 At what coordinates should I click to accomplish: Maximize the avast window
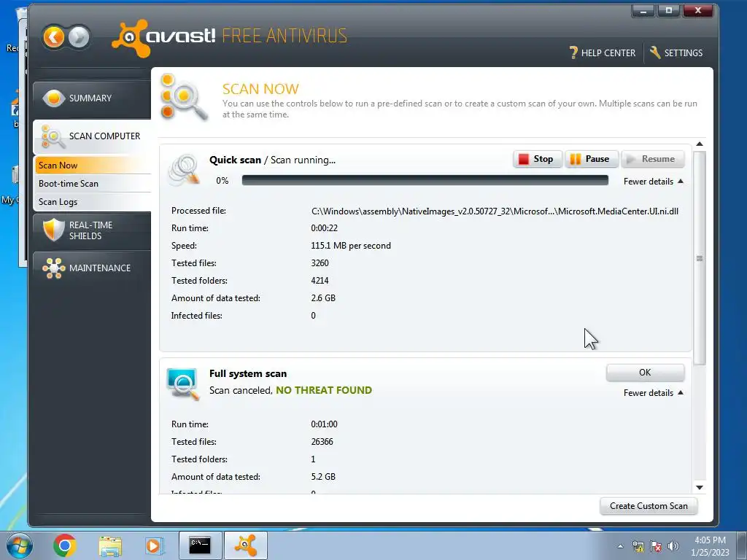tap(669, 10)
